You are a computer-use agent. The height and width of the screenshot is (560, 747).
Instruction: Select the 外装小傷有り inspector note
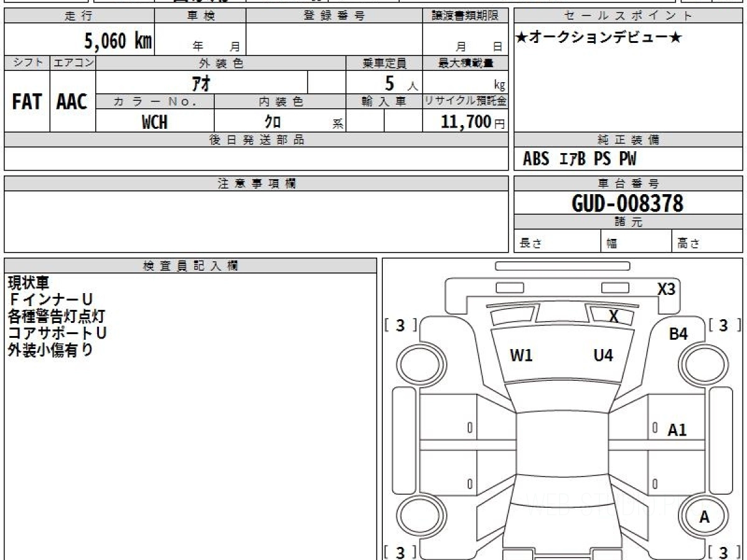tap(50, 350)
